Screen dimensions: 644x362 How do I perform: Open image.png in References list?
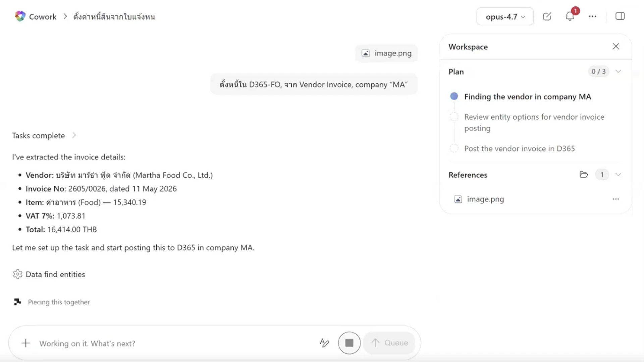485,199
